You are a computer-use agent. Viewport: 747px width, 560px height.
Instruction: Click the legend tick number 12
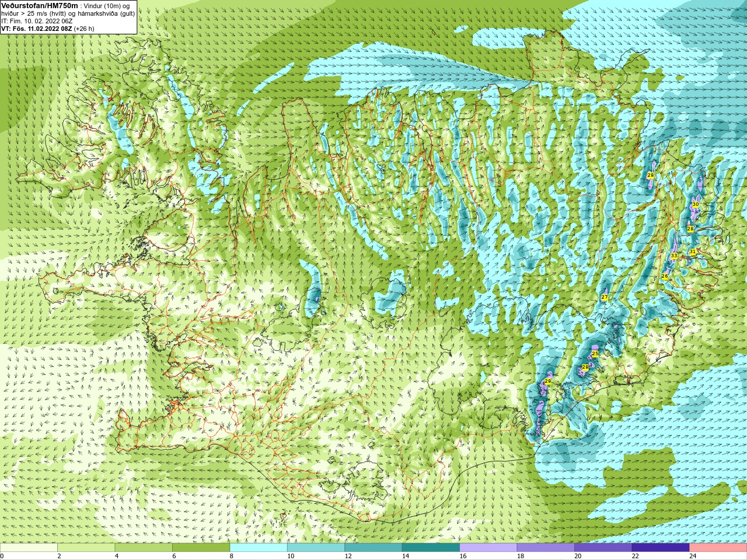pyautogui.click(x=348, y=556)
